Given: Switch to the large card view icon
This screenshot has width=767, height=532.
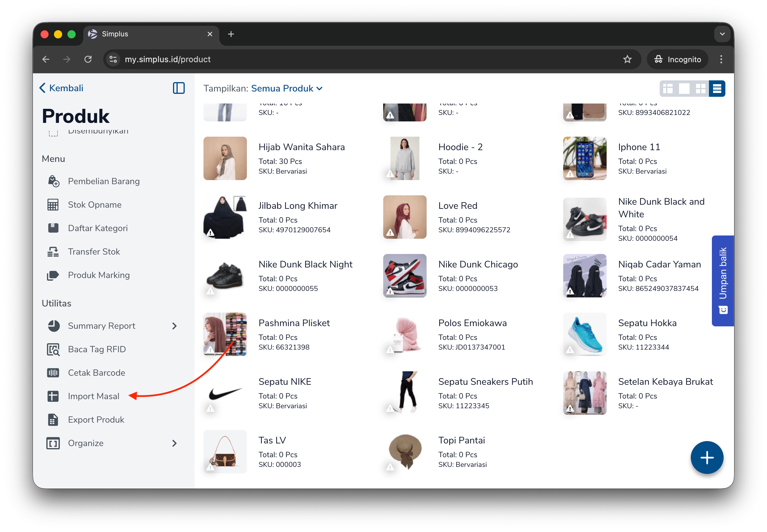Looking at the screenshot, I should point(684,88).
